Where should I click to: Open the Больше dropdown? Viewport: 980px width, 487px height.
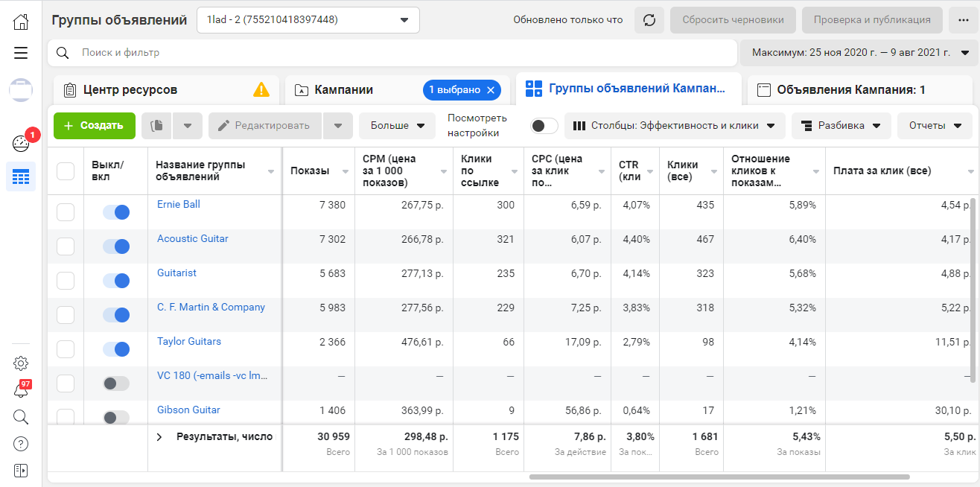click(x=398, y=126)
